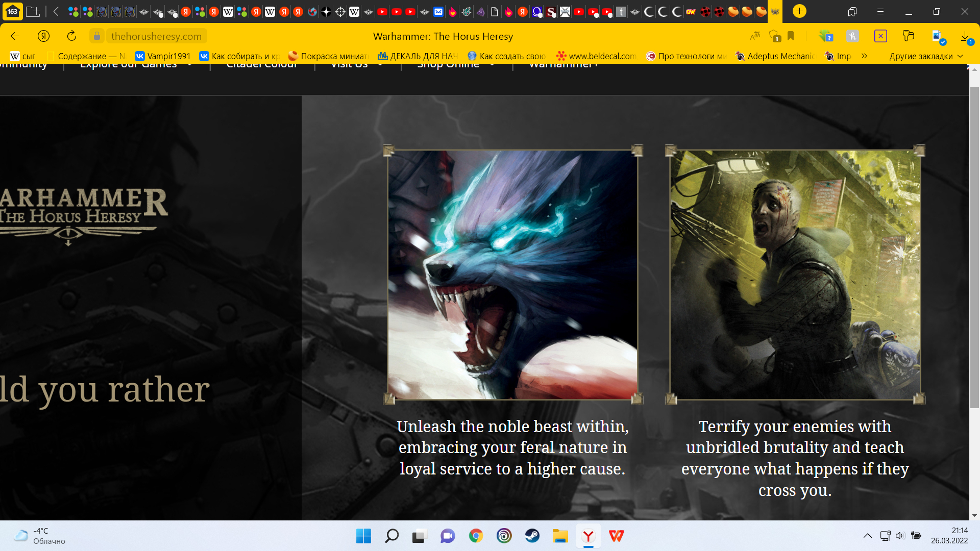The height and width of the screenshot is (551, 980).
Task: Open File Explorer from taskbar
Action: [x=560, y=536]
